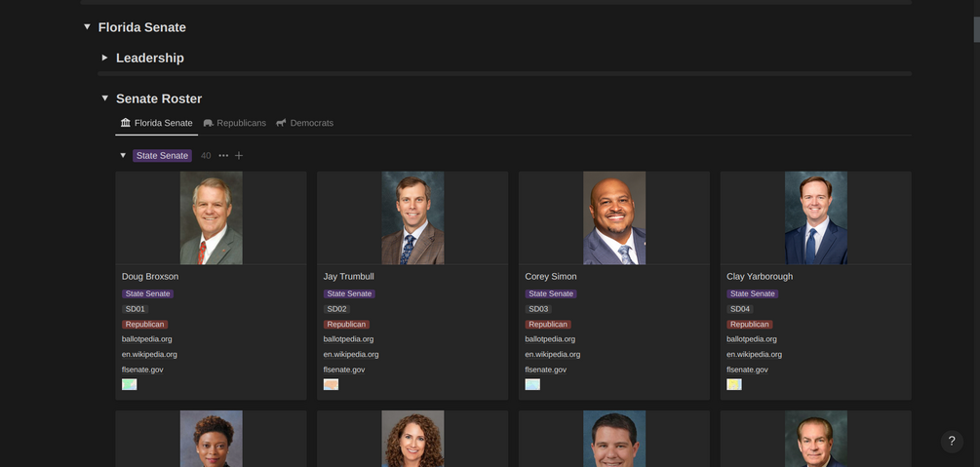View Clay Yarborough's district map thumbnail
Image resolution: width=980 pixels, height=467 pixels.
tap(733, 384)
